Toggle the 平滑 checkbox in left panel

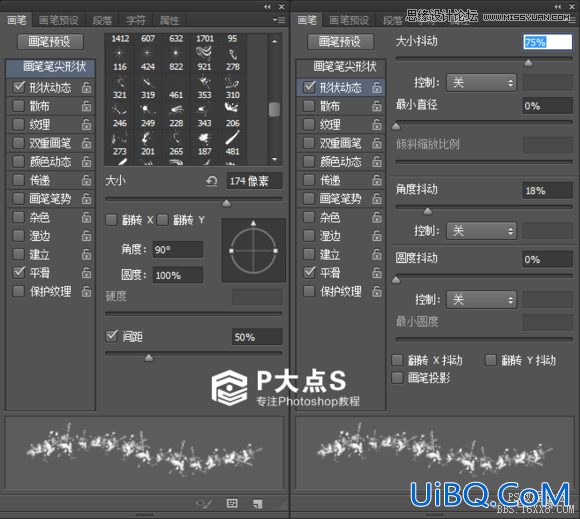click(18, 272)
